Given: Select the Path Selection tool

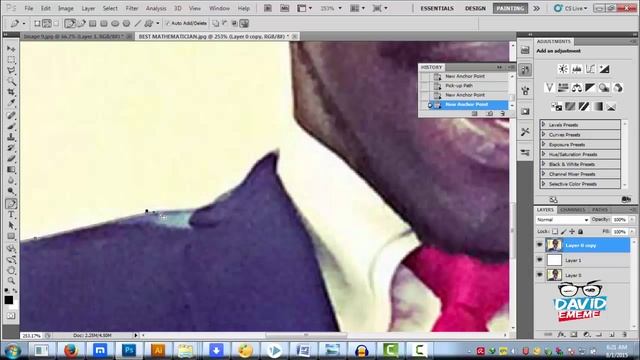Looking at the screenshot, I should point(11,225).
